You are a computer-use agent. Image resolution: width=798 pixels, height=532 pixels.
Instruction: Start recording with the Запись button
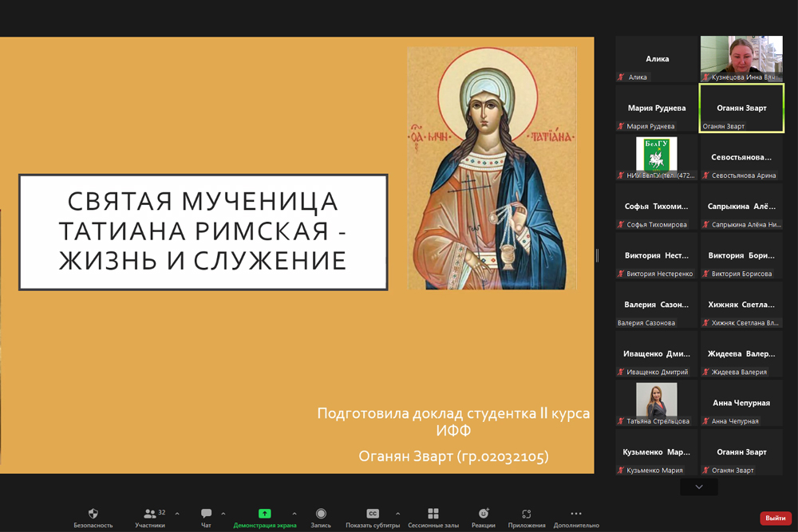[x=321, y=514]
